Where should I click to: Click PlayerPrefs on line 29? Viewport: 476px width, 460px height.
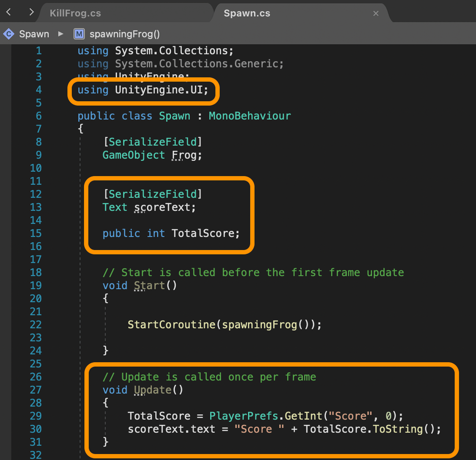pyautogui.click(x=244, y=416)
